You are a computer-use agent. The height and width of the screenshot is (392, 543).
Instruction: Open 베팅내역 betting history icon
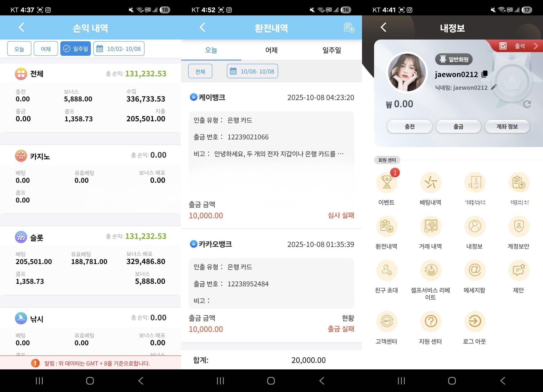click(430, 183)
